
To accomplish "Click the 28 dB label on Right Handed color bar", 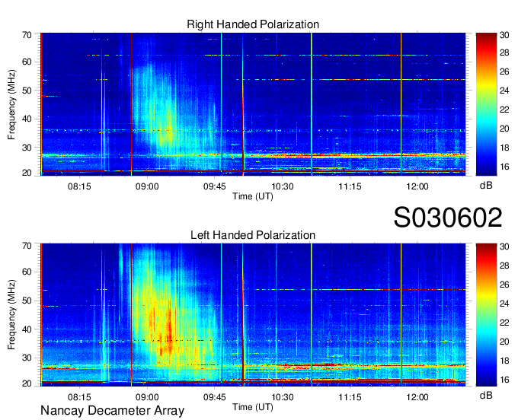I will click(x=504, y=52).
